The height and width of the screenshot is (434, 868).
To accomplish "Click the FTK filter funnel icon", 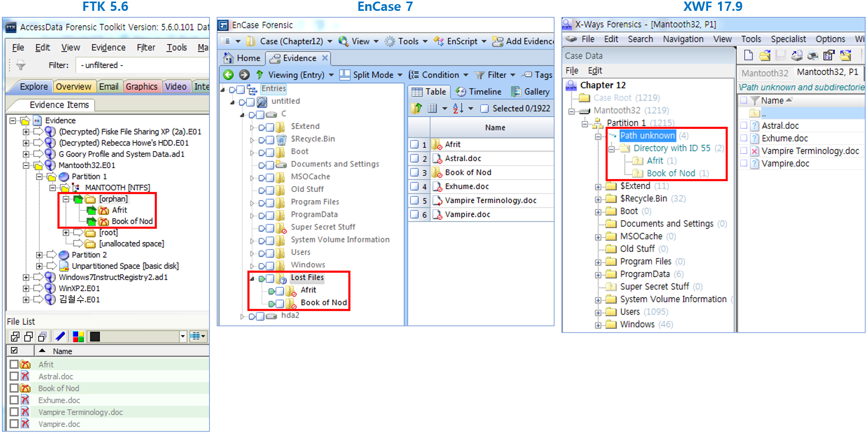I will click(x=21, y=65).
